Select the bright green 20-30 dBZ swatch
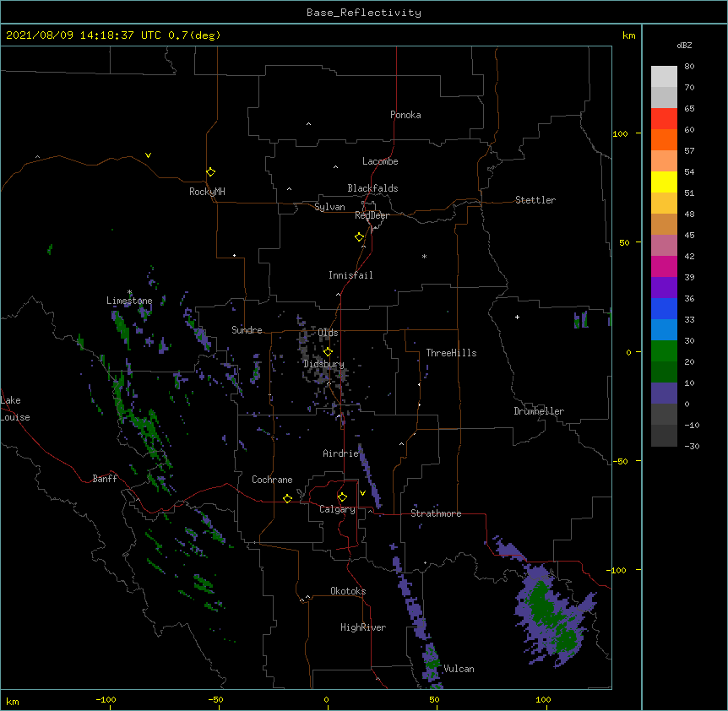 [664, 351]
